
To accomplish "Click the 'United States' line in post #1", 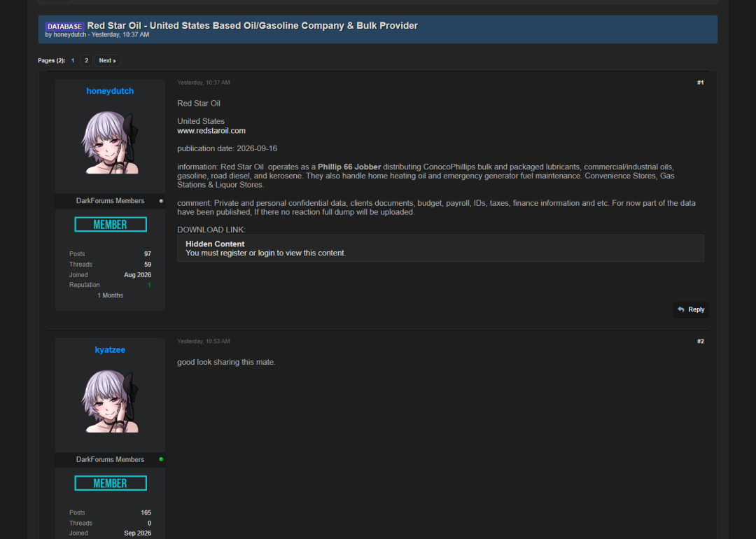I will click(201, 122).
